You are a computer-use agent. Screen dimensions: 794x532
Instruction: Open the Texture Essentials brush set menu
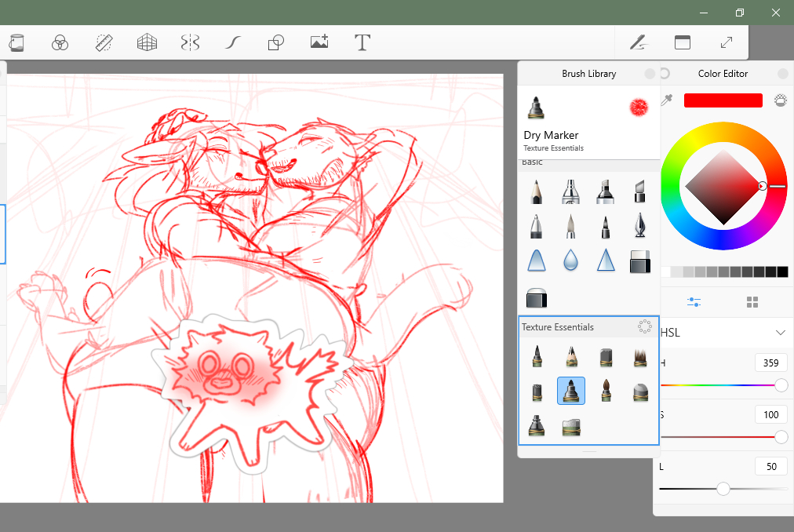644,326
